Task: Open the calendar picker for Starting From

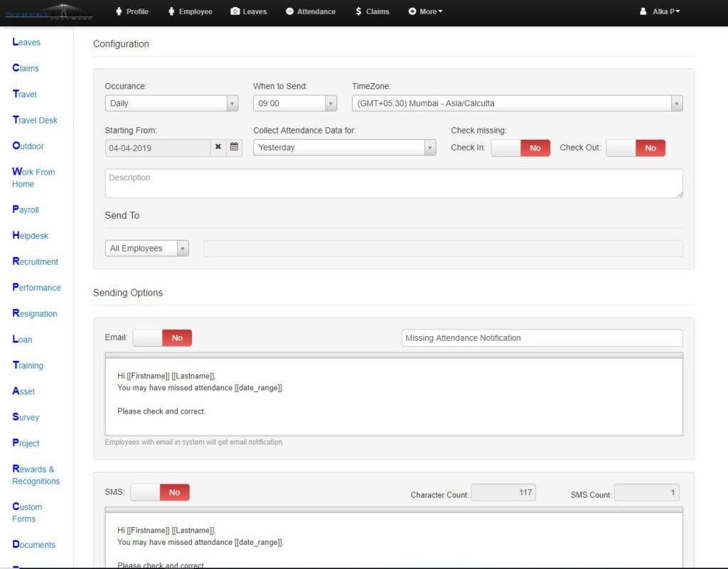Action: [235, 148]
